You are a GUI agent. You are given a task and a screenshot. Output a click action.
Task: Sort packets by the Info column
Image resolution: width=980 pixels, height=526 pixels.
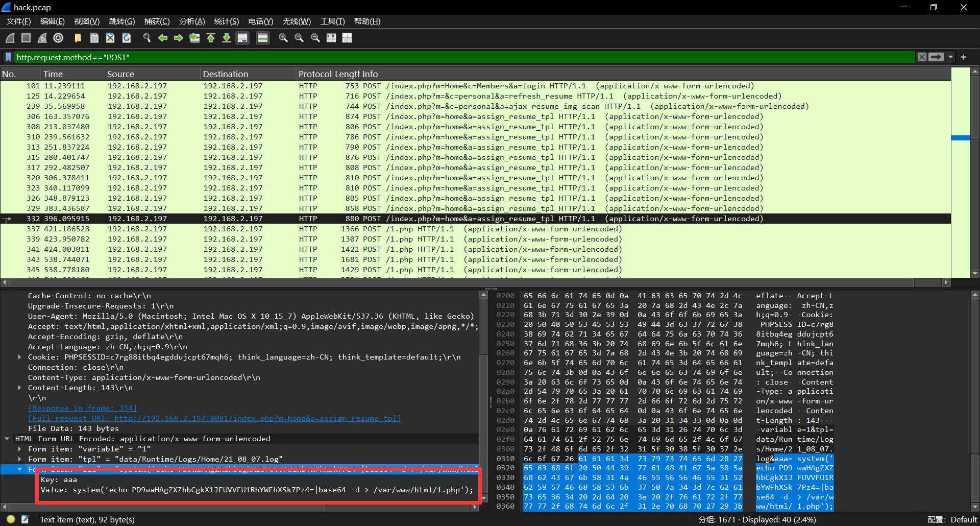coord(655,74)
